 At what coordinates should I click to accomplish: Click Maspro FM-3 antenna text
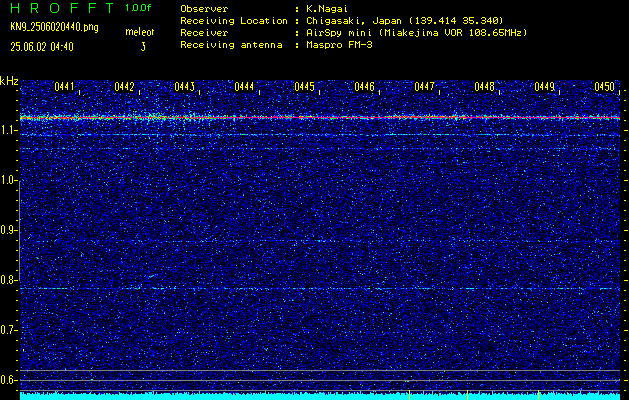pos(339,45)
